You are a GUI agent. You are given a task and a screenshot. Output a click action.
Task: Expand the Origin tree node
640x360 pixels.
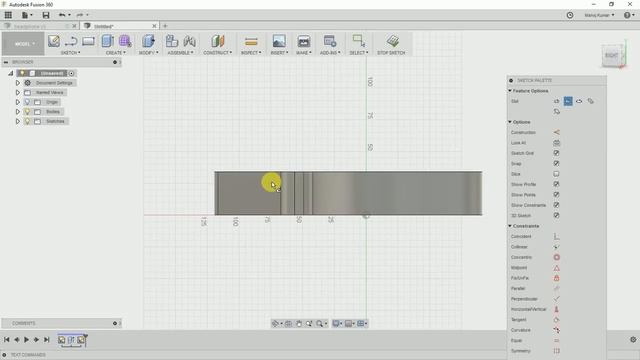[x=18, y=102]
